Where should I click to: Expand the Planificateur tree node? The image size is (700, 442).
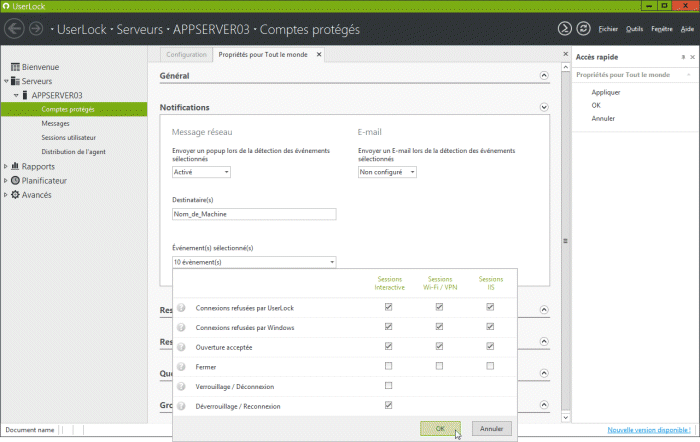click(x=6, y=180)
